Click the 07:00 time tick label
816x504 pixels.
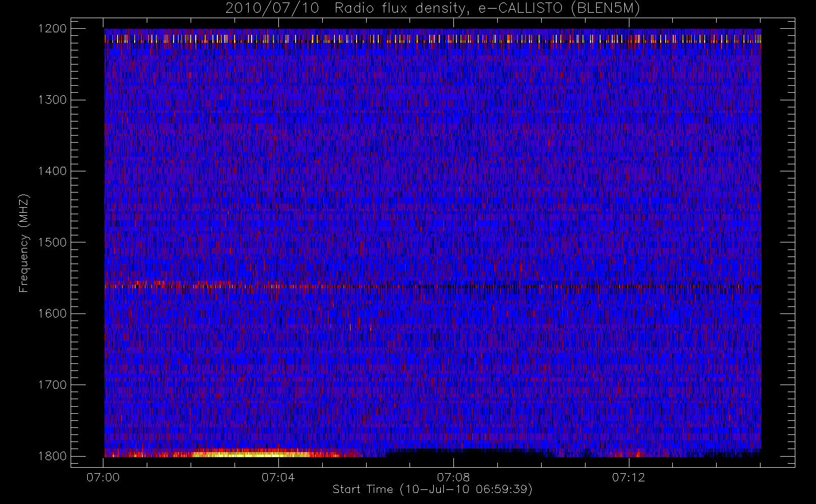[103, 477]
